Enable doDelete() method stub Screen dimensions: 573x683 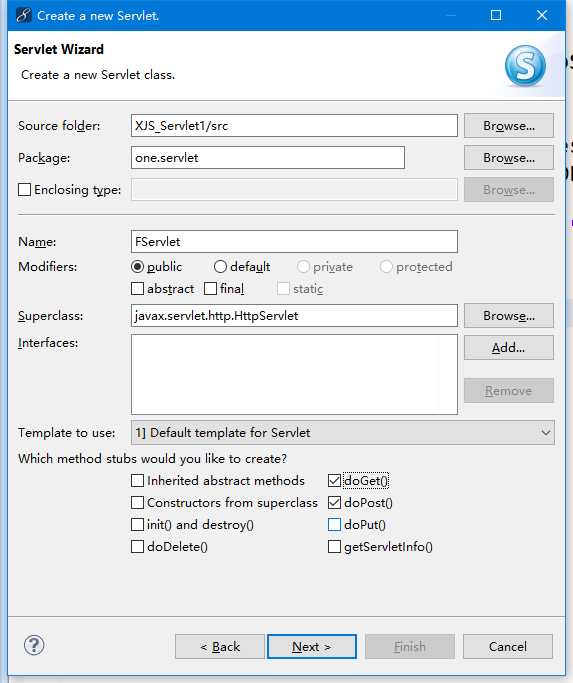pyautogui.click(x=137, y=547)
